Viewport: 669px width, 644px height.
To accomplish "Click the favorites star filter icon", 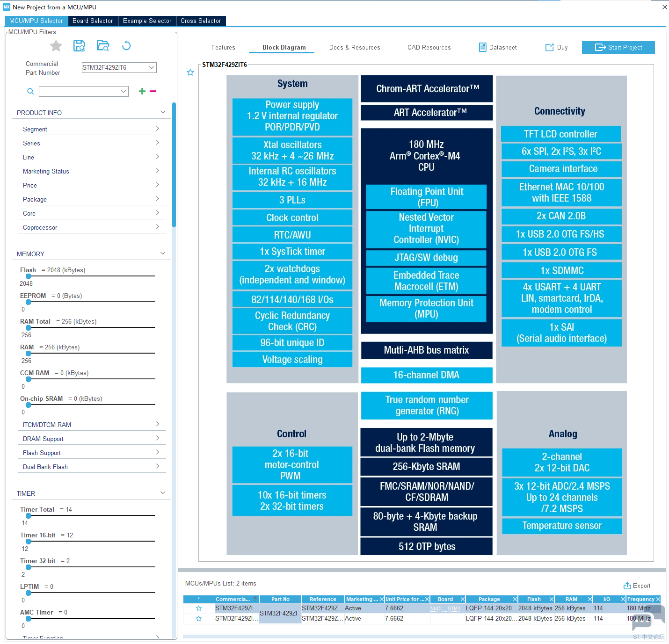I will (56, 46).
